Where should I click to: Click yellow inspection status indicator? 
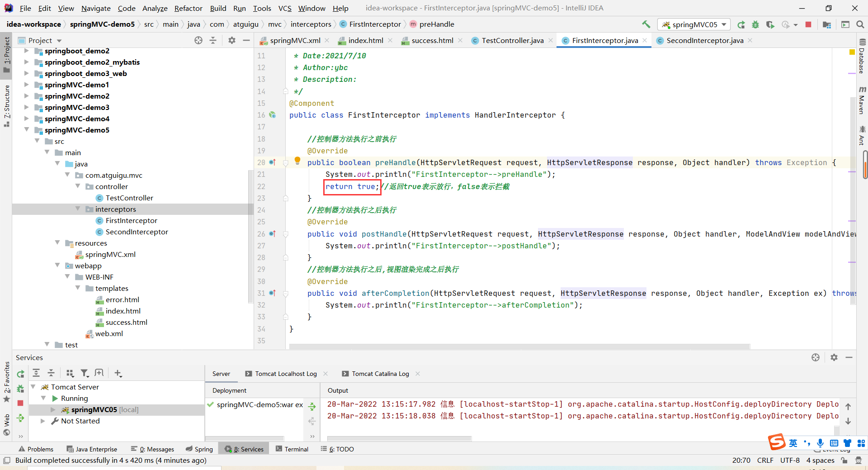pyautogui.click(x=852, y=52)
